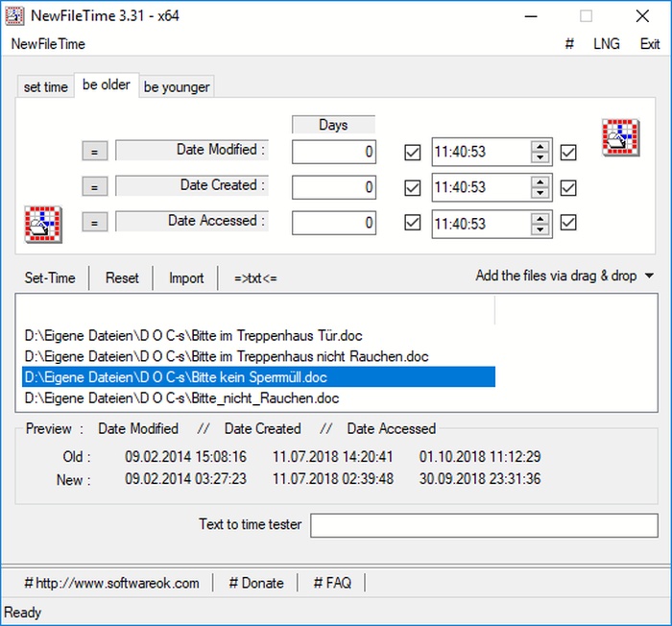Viewport: 672px width, 626px height.
Task: Switch to the 'set time' tab
Action: [x=45, y=86]
